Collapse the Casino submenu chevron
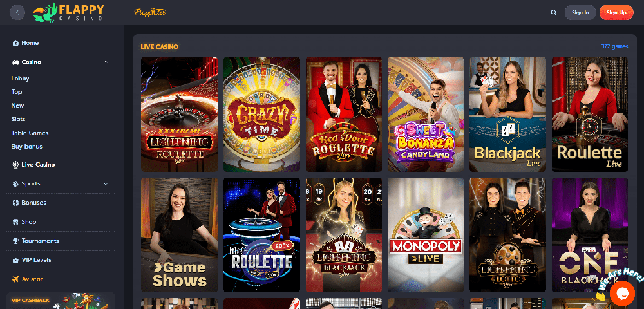Viewport: 644px width, 309px height. [106, 62]
